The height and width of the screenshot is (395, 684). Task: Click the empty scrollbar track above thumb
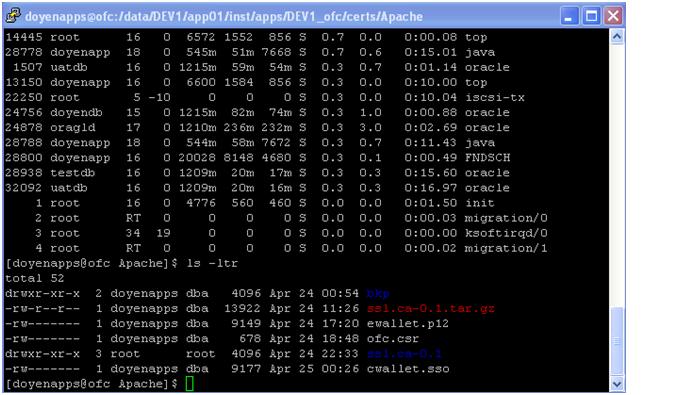616,175
